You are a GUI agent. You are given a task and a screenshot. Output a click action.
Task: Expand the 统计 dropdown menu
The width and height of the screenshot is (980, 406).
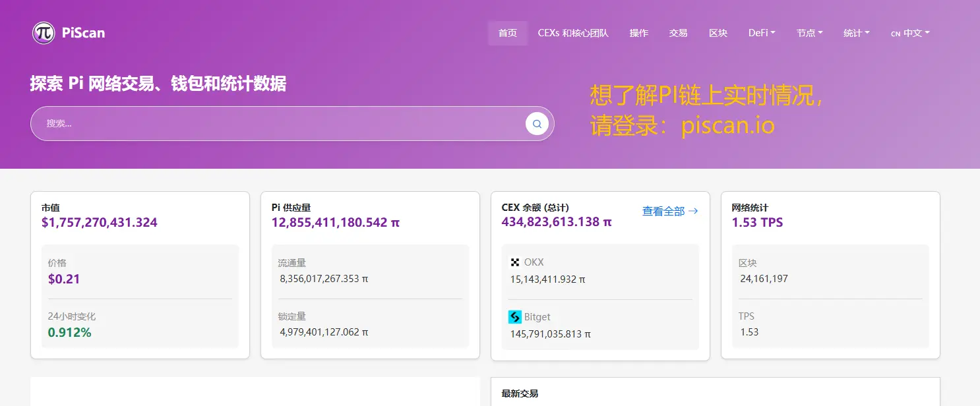tap(857, 33)
